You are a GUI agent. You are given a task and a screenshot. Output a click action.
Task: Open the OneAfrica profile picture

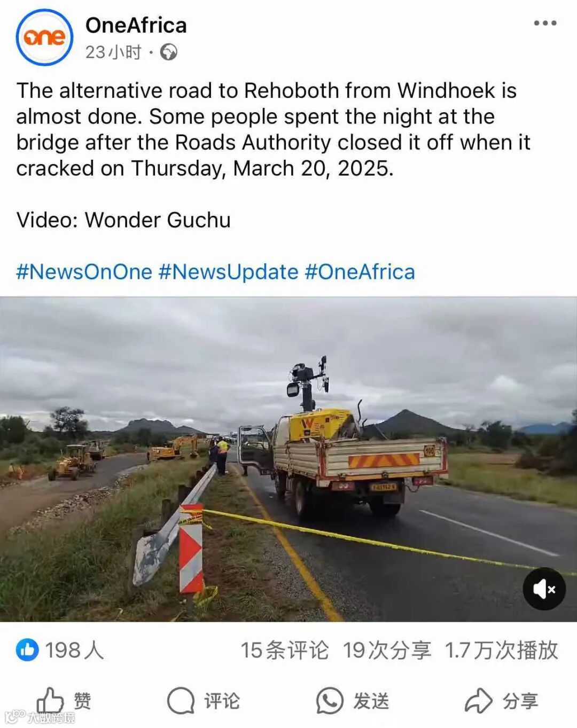pos(44,37)
